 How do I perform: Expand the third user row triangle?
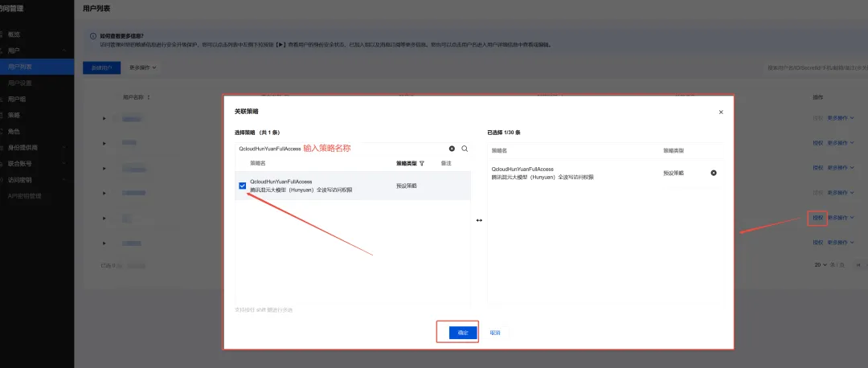click(104, 168)
